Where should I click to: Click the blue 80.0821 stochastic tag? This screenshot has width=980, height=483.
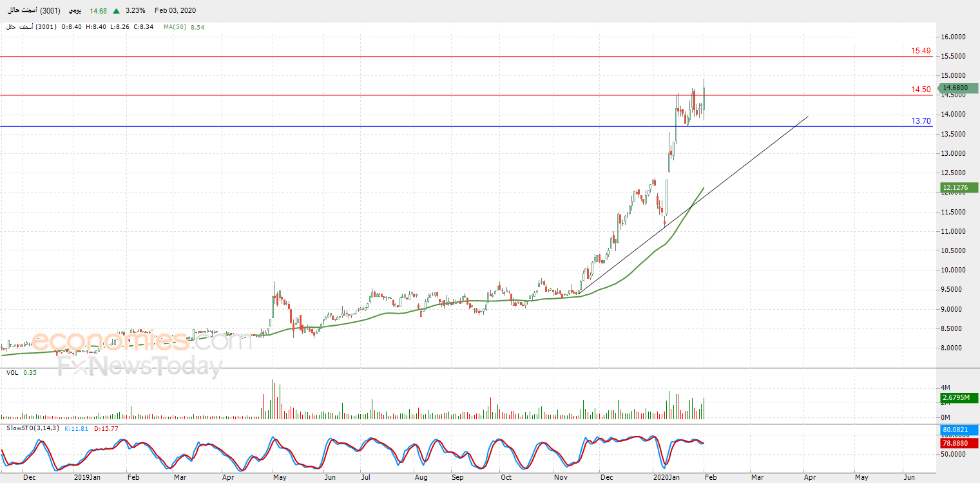[x=959, y=430]
